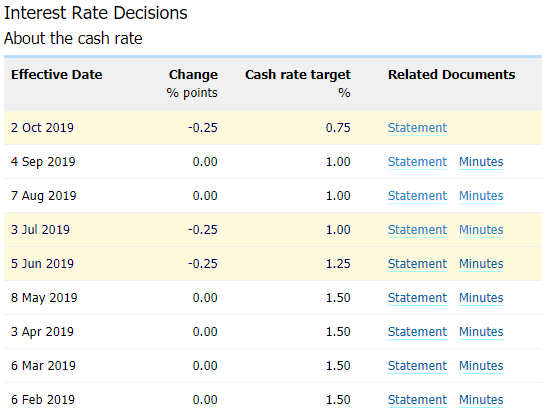Click the 0.75 cash rate target value
This screenshot has height=415, width=546.
coord(338,128)
